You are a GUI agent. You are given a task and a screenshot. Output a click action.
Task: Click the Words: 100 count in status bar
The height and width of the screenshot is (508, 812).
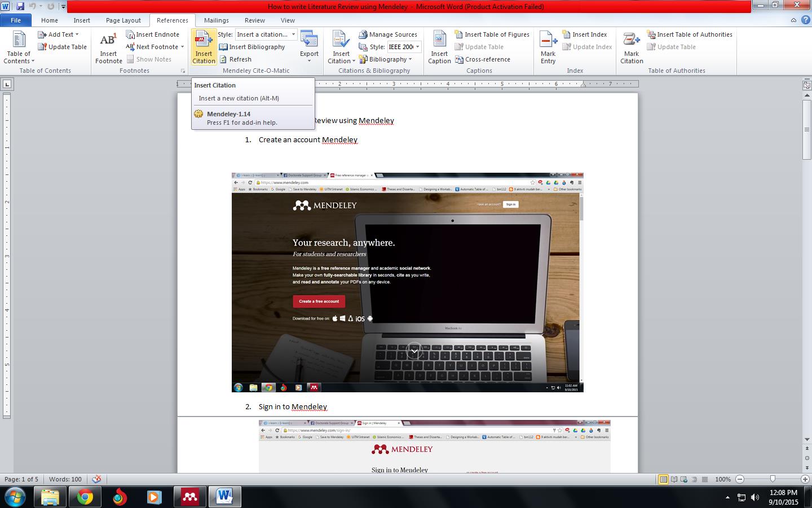coord(65,479)
